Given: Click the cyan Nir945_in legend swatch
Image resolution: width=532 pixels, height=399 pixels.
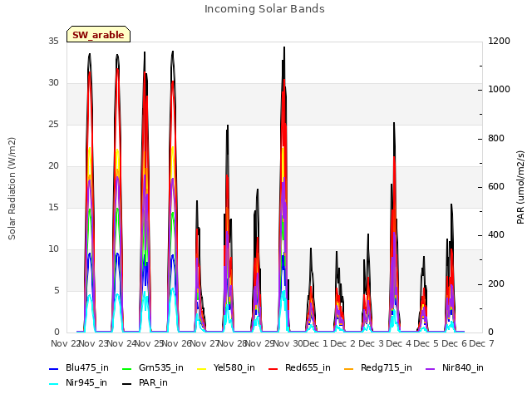Looking at the screenshot, I should click(54, 384).
